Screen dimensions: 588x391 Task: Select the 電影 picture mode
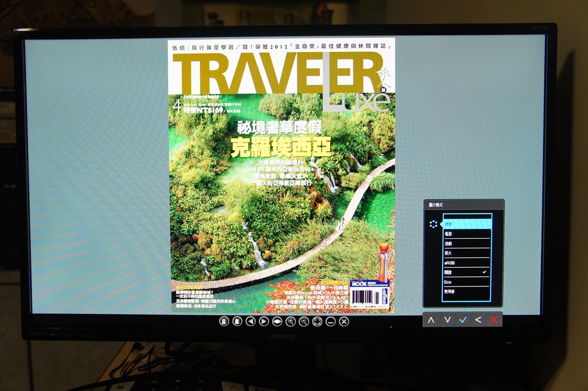coord(467,234)
